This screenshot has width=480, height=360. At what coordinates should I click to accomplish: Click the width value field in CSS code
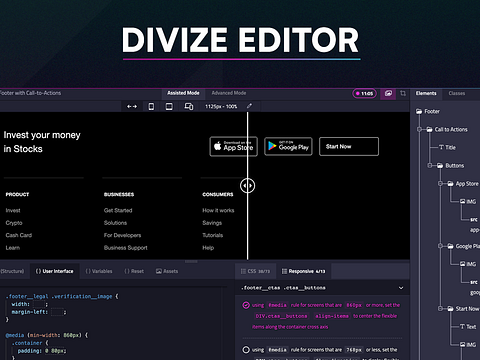[39, 304]
